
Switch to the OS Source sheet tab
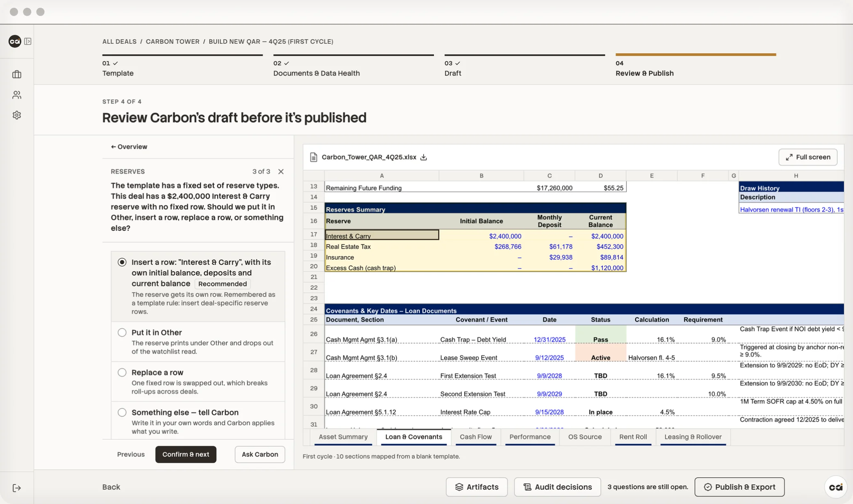(x=585, y=437)
